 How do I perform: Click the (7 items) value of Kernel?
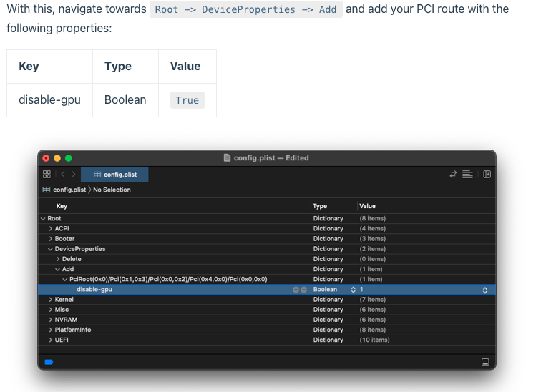tap(373, 300)
